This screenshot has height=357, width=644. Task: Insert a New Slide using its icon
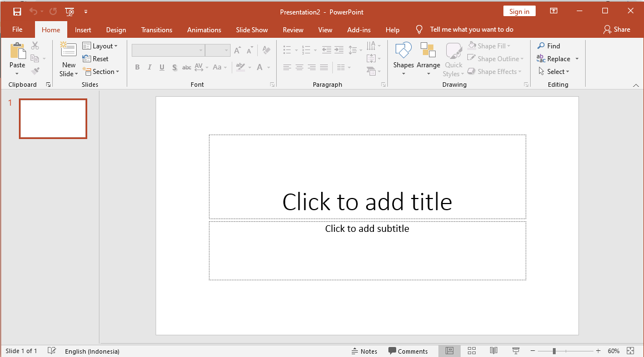point(69,50)
